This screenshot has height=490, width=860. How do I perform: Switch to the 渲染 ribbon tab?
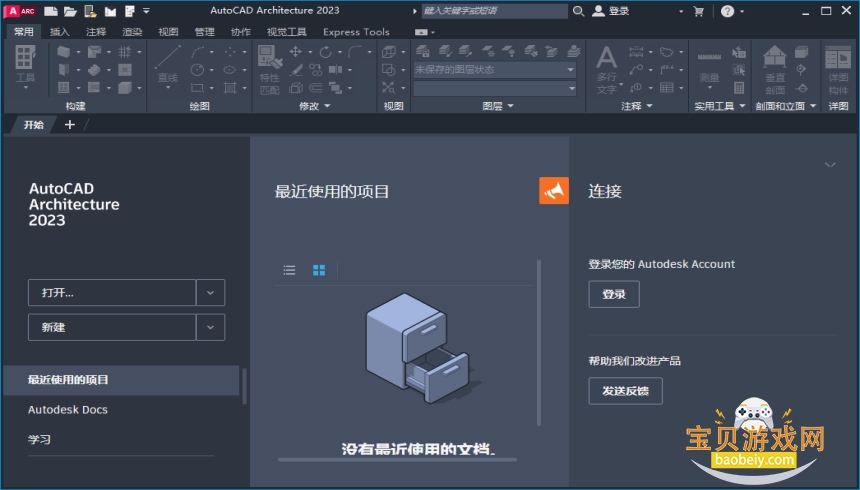[132, 32]
